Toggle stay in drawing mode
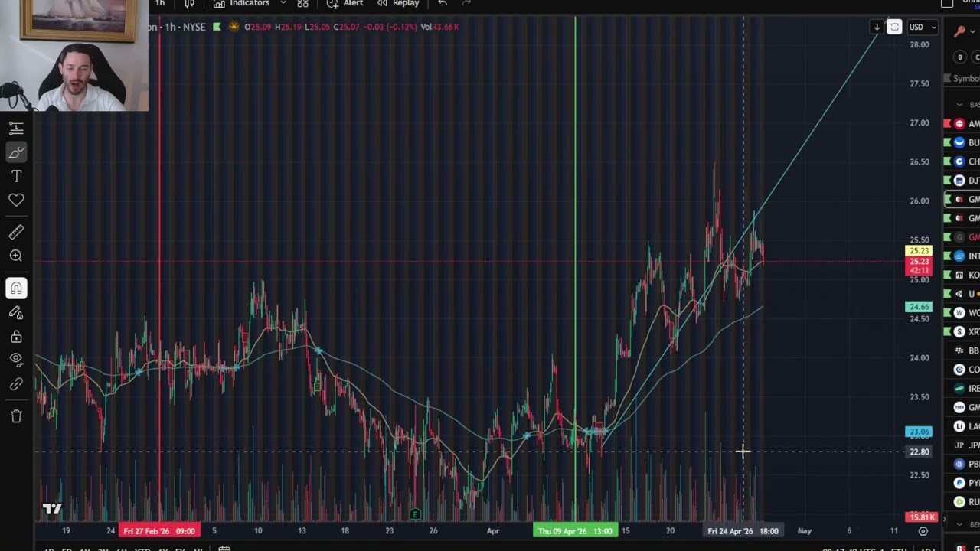980x551 pixels. click(16, 312)
